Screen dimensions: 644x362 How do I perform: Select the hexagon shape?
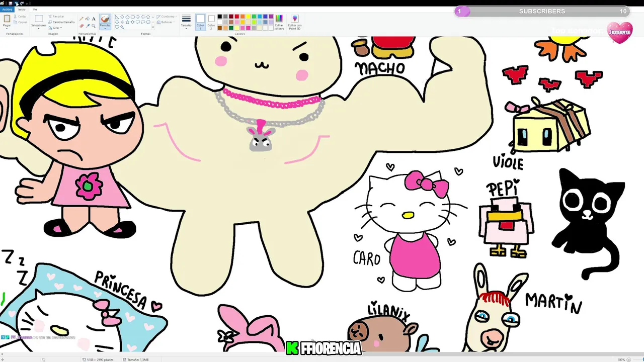(x=133, y=17)
